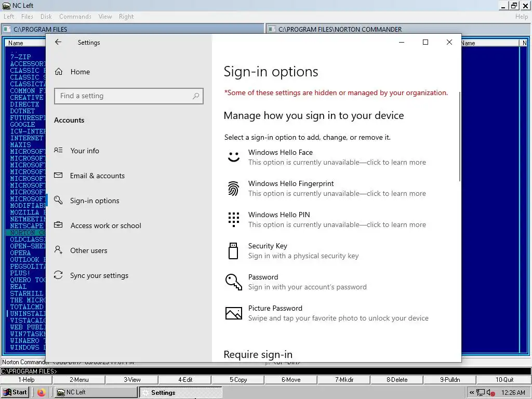Image resolution: width=532 pixels, height=399 pixels.
Task: Click drive icon beside NORTON COMMANDER path
Action: [x=272, y=29]
